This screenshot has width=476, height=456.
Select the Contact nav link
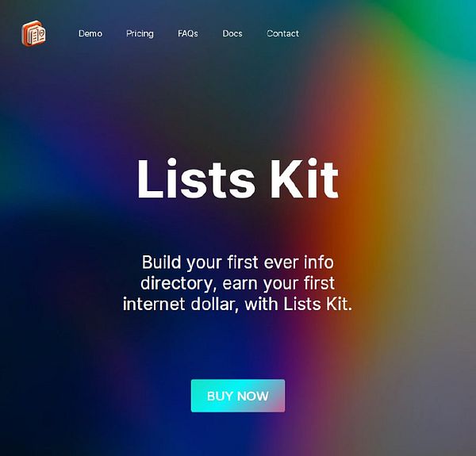pos(283,33)
